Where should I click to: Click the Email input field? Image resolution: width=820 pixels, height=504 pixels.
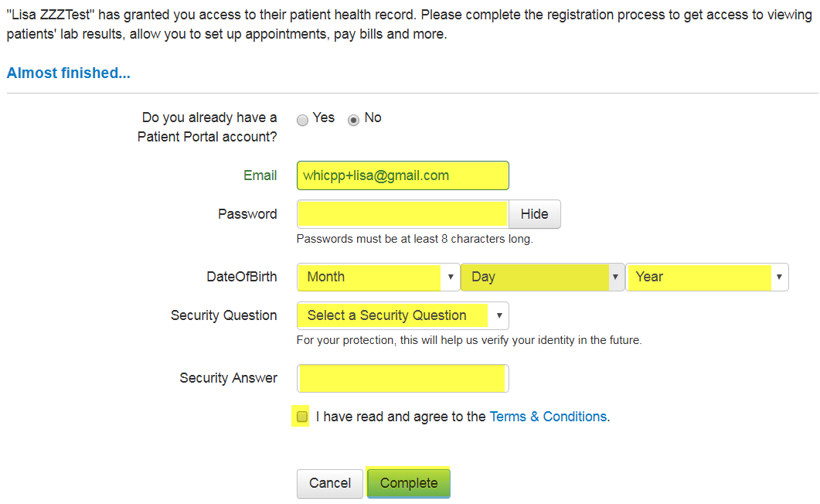(403, 175)
